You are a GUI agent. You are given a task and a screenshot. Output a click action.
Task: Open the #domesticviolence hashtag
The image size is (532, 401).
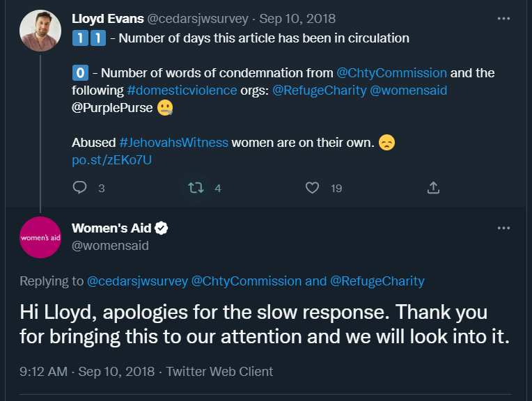pyautogui.click(x=182, y=91)
